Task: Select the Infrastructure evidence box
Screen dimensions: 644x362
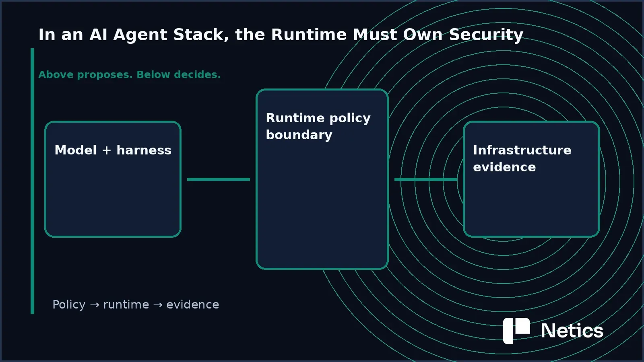Action: coord(531,179)
